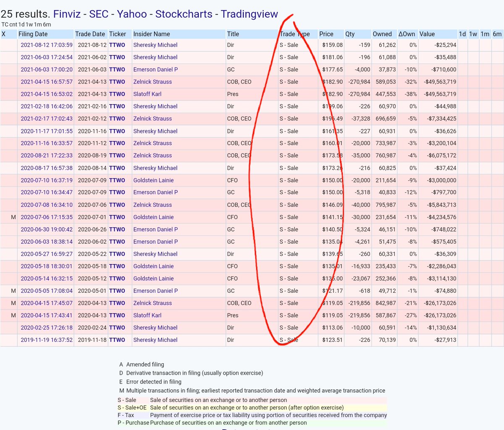The width and height of the screenshot is (504, 430).
Task: Open Goldstein Lainie in 2020-05-14 row
Action: click(x=153, y=278)
